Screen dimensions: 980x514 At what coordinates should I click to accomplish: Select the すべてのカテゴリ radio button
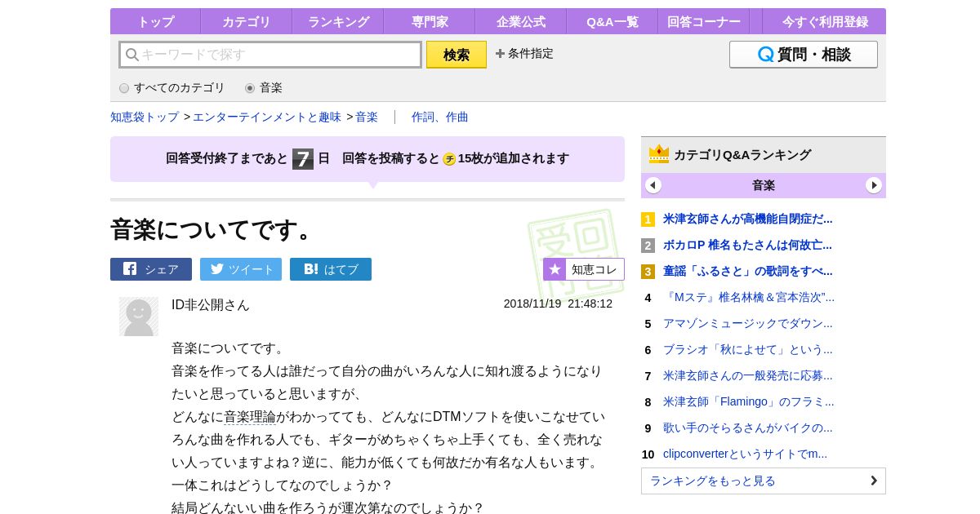point(124,88)
